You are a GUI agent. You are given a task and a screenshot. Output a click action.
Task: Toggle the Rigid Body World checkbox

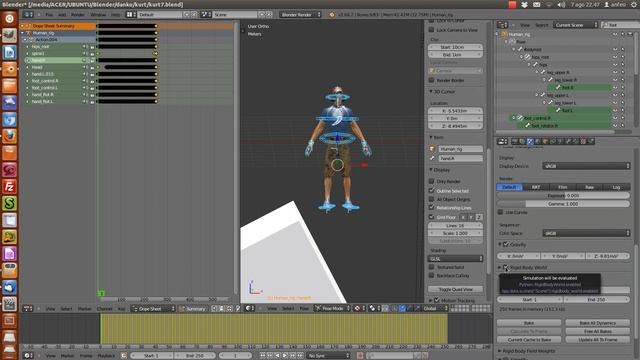(x=506, y=267)
